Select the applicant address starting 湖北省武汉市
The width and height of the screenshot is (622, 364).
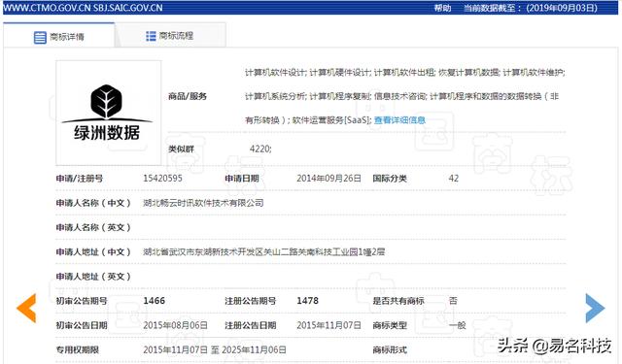[263, 251]
